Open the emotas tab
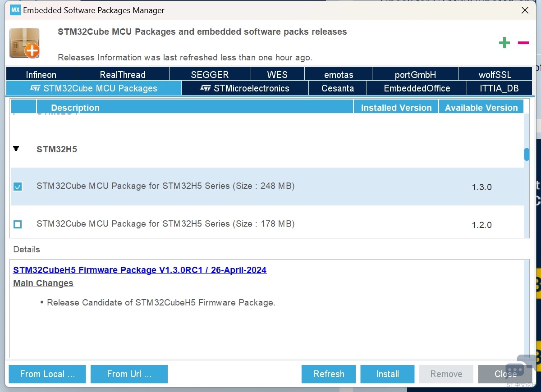The height and width of the screenshot is (392, 541). (339, 74)
